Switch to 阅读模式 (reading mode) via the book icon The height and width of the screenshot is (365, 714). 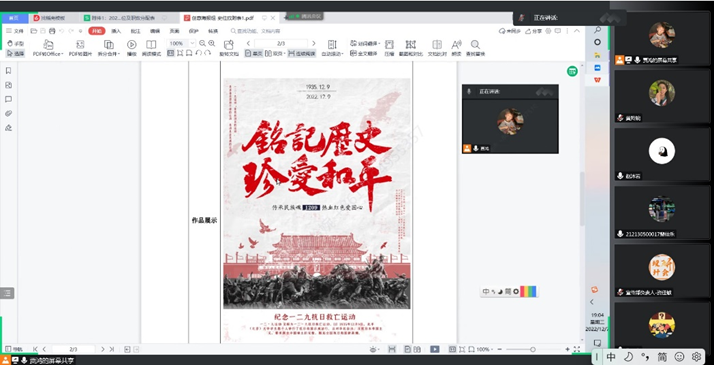coord(151,45)
